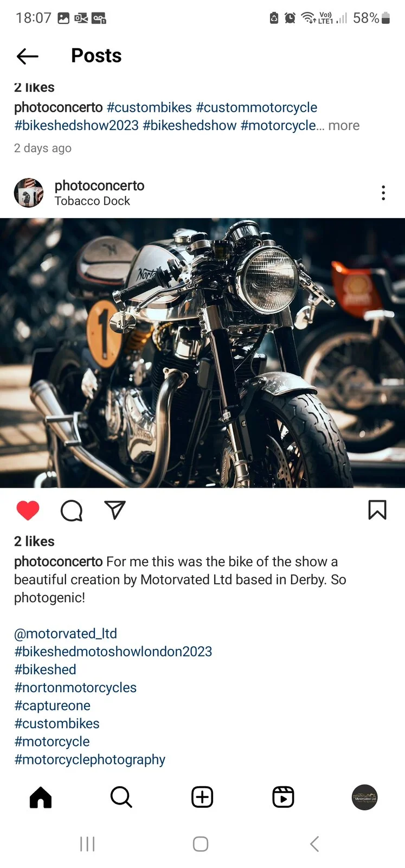Screen dimensions: 405x868
Task: Open the Home tab
Action: point(41,797)
